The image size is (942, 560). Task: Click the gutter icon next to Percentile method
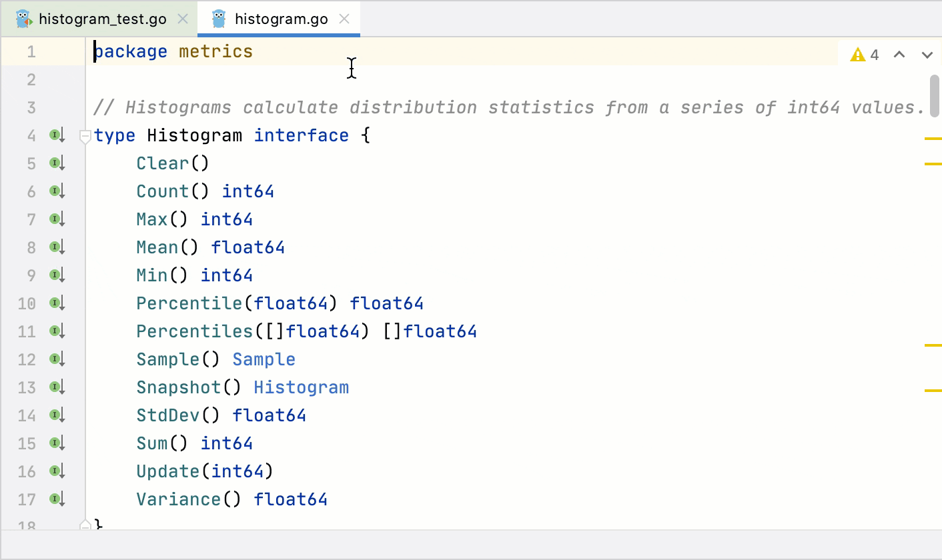pos(57,303)
